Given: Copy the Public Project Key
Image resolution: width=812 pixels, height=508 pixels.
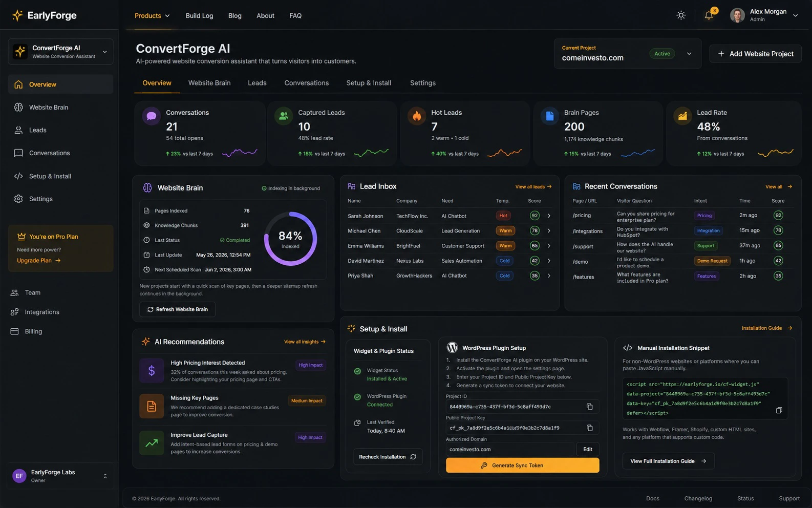Looking at the screenshot, I should (589, 428).
